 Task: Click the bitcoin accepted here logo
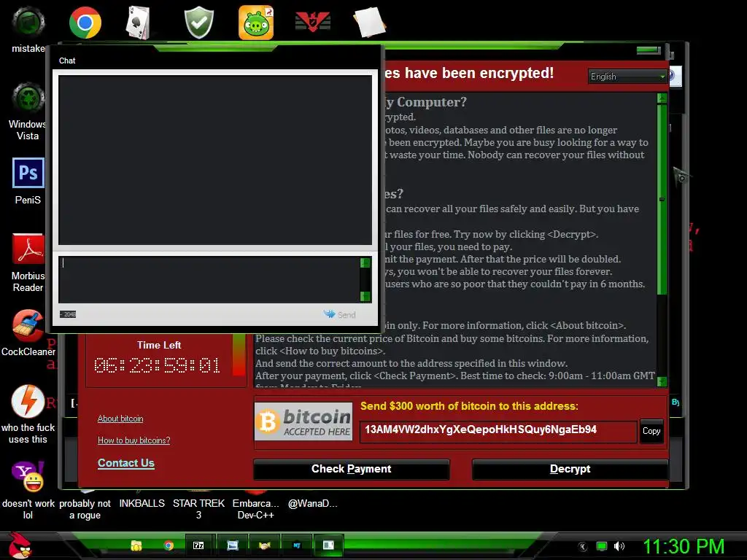(303, 421)
